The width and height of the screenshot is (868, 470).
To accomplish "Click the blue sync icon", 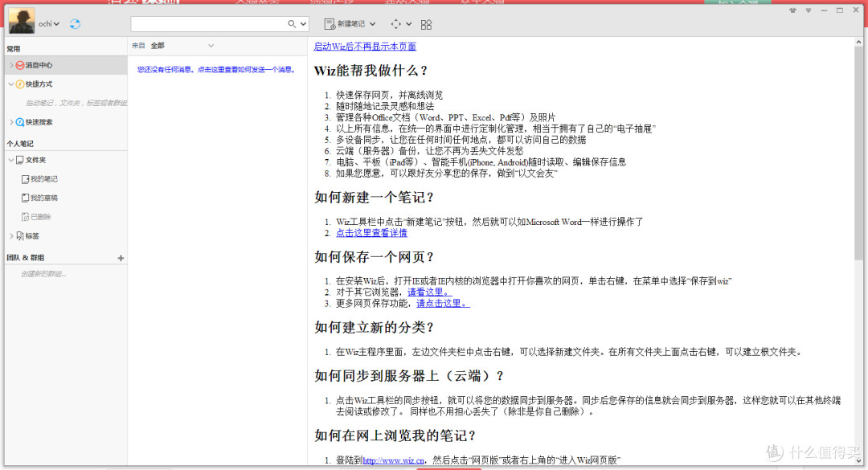I will [x=75, y=24].
